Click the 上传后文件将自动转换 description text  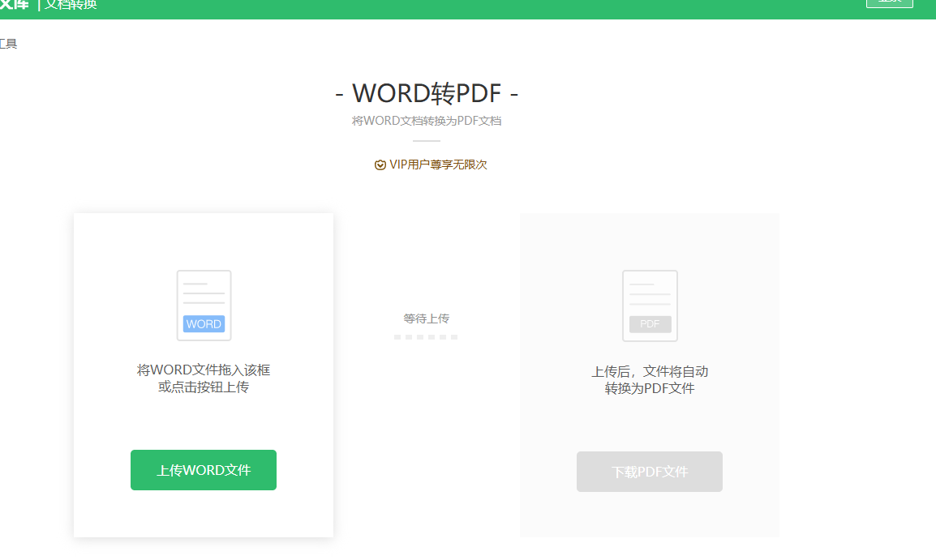(x=649, y=378)
